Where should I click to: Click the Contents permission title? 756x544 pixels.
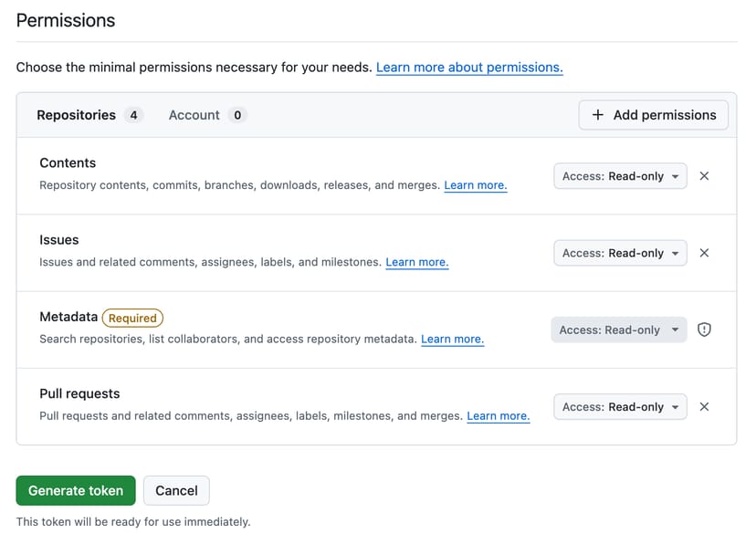[68, 162]
